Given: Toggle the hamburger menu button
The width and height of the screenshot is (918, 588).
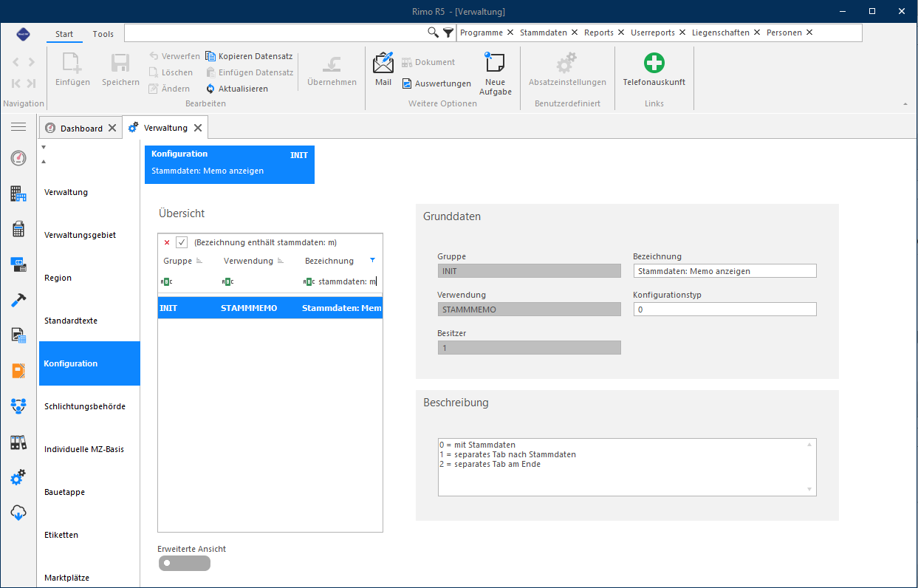Looking at the screenshot, I should coord(18,127).
